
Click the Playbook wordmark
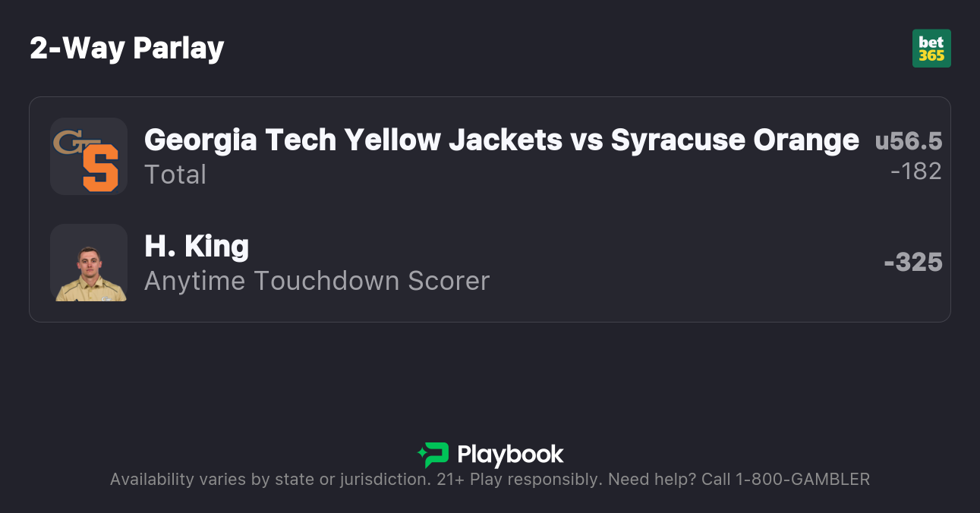pyautogui.click(x=510, y=455)
